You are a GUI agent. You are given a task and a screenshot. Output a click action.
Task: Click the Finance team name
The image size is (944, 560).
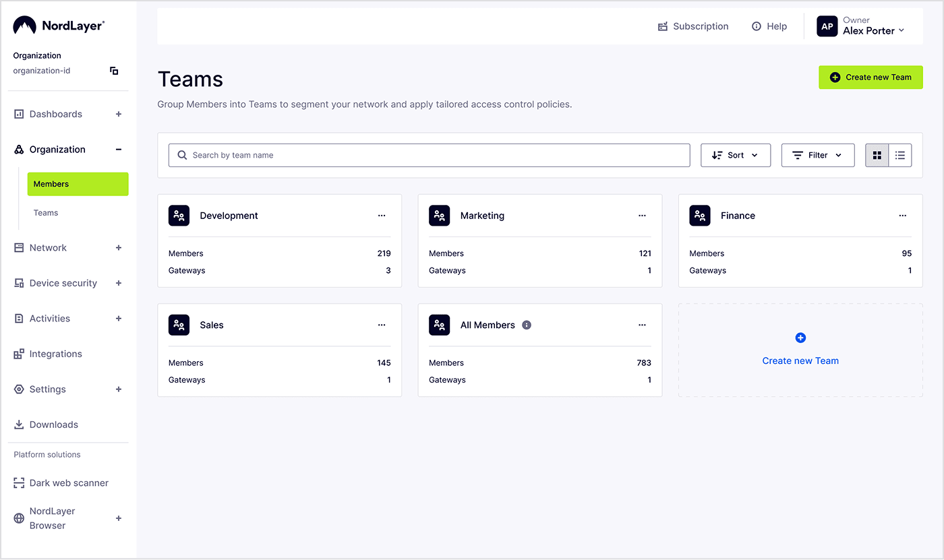point(738,216)
